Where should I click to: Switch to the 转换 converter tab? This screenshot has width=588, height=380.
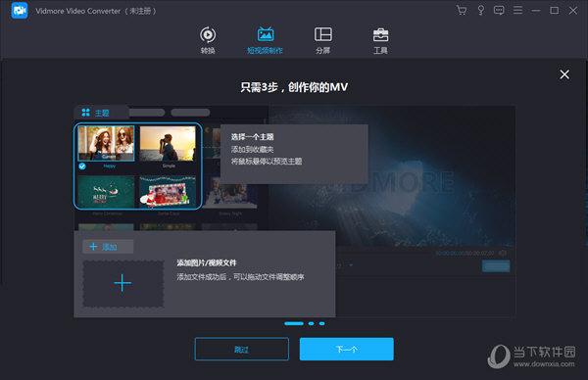(x=208, y=40)
